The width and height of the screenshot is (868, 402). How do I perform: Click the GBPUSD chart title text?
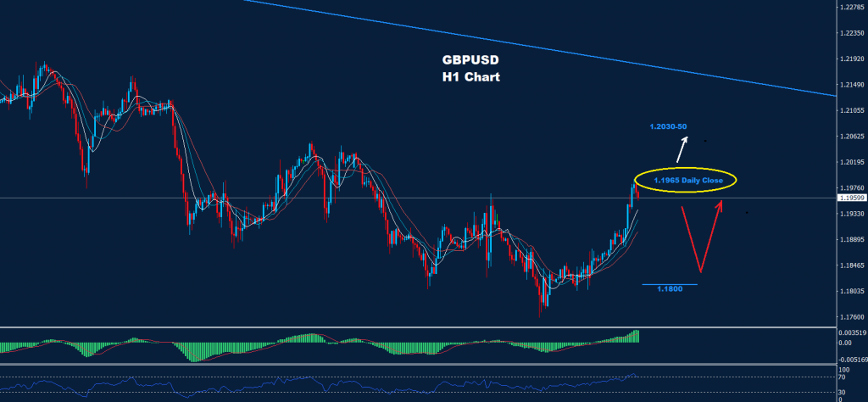pyautogui.click(x=470, y=59)
